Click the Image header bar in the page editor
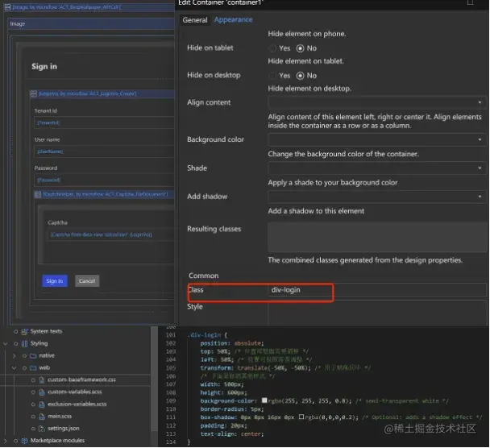The width and height of the screenshot is (490, 448). pos(91,23)
